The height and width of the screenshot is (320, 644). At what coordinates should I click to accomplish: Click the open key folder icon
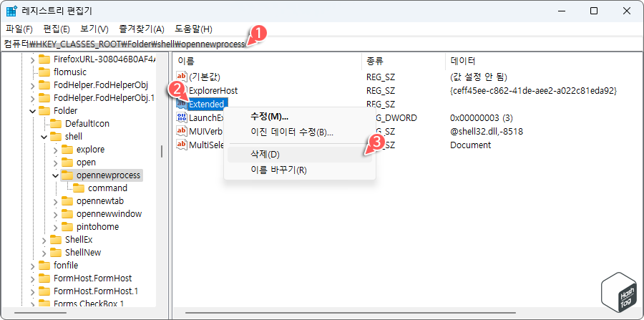coord(67,163)
